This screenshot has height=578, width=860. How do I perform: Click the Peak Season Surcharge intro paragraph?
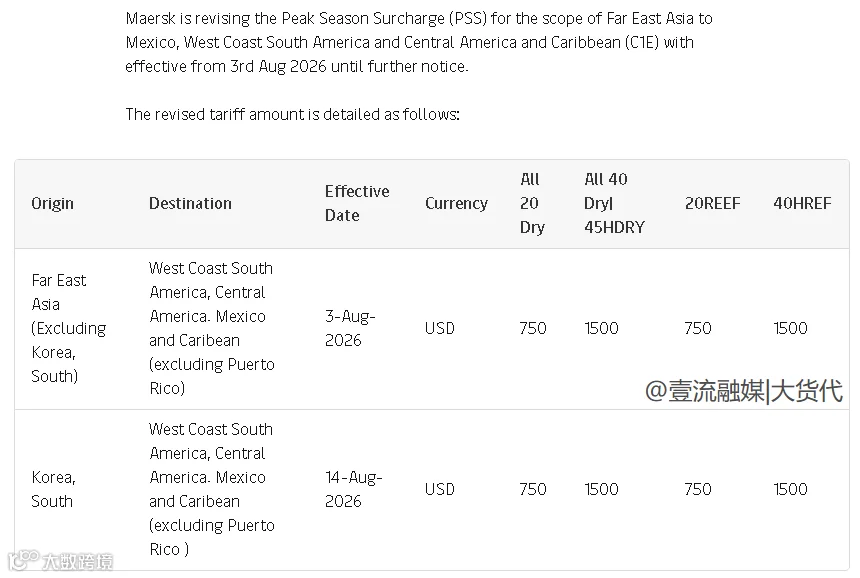click(419, 42)
